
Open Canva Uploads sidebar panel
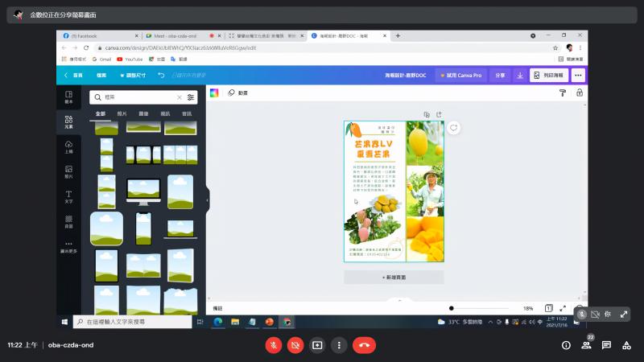click(x=68, y=147)
